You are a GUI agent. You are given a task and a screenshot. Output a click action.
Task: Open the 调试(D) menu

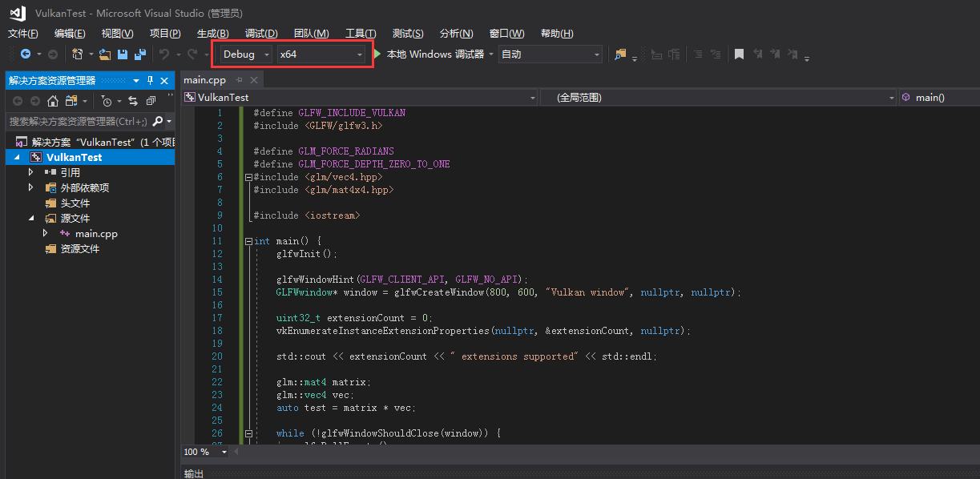[x=263, y=33]
